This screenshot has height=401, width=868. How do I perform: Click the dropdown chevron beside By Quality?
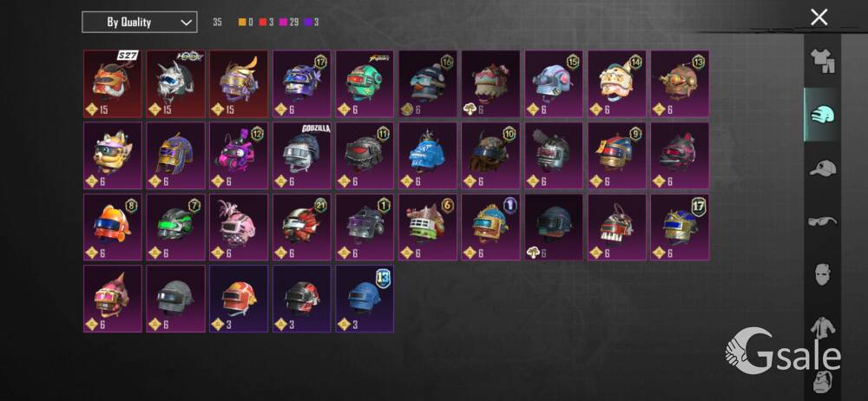point(186,23)
